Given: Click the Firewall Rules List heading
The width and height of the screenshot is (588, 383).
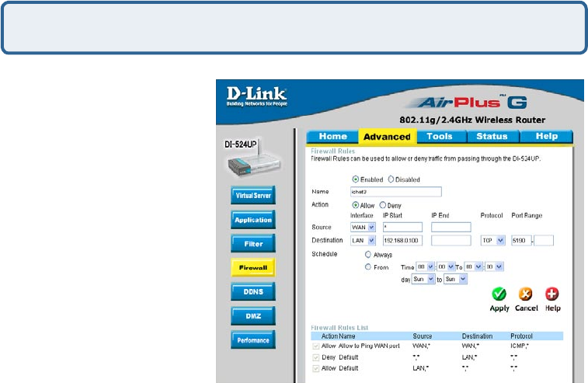Looking at the screenshot, I should [x=339, y=328].
